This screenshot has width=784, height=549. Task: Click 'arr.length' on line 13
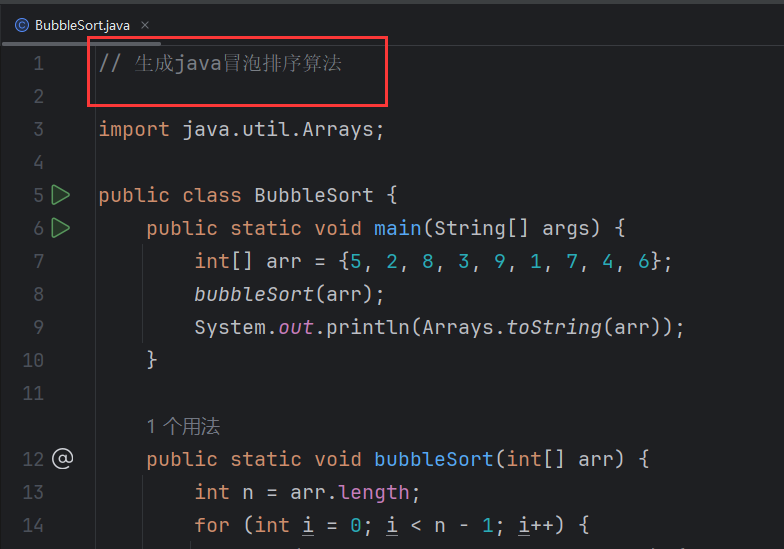350,492
